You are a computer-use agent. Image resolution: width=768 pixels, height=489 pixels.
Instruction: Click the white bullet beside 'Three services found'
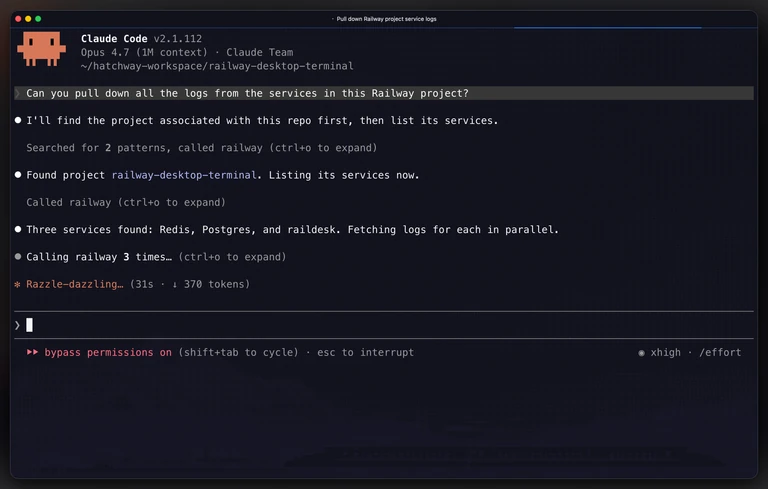[18, 229]
